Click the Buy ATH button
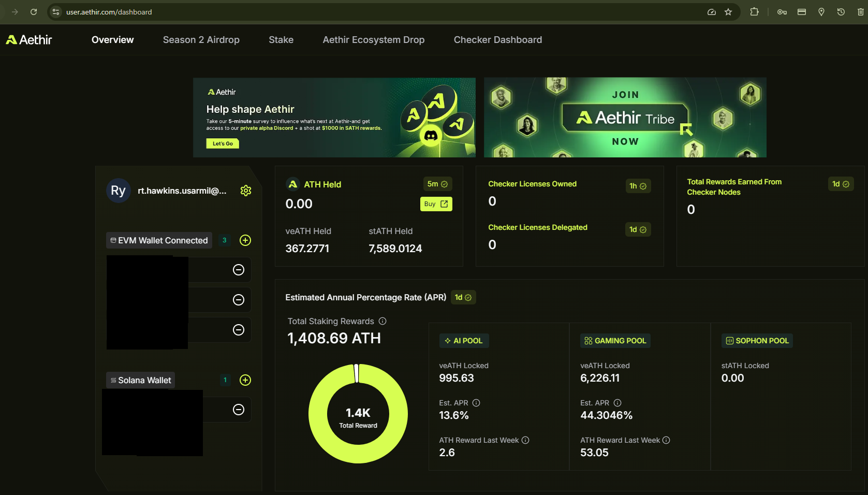The height and width of the screenshot is (495, 868). click(x=436, y=204)
